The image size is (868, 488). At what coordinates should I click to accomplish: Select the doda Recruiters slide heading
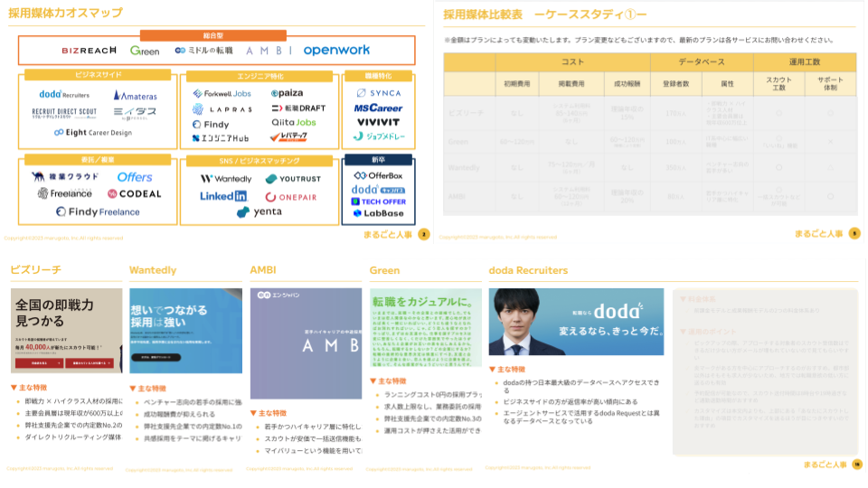pos(528,270)
